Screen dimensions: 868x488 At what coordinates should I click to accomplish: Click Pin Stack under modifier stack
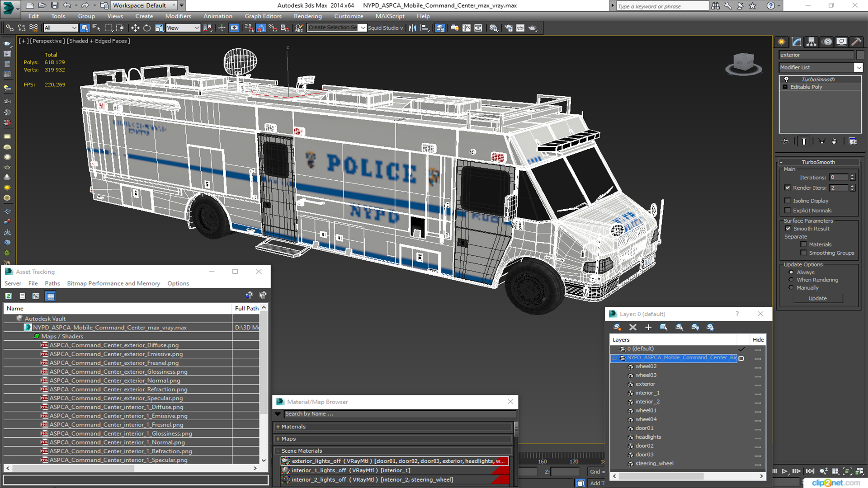[x=786, y=141]
